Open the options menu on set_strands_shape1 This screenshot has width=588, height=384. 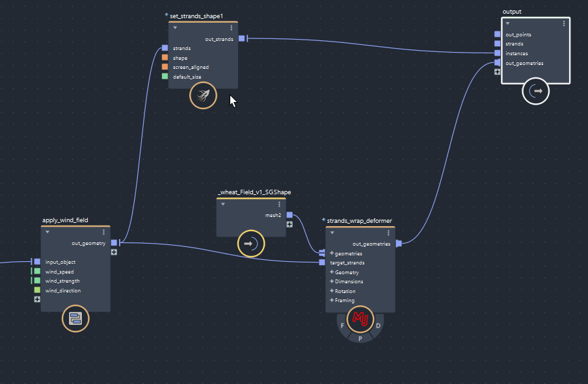232,27
